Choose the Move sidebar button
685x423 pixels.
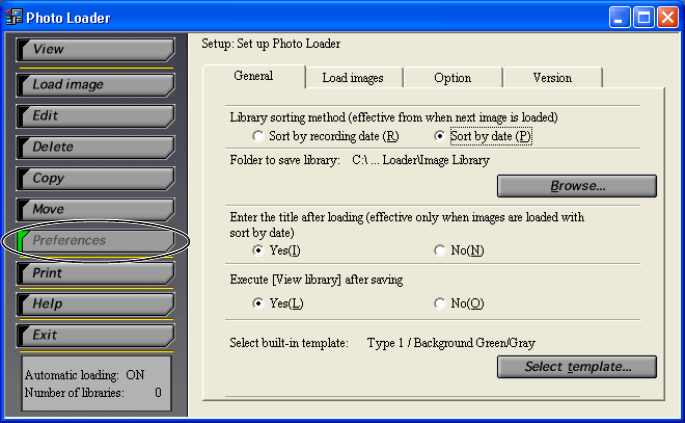(95, 210)
